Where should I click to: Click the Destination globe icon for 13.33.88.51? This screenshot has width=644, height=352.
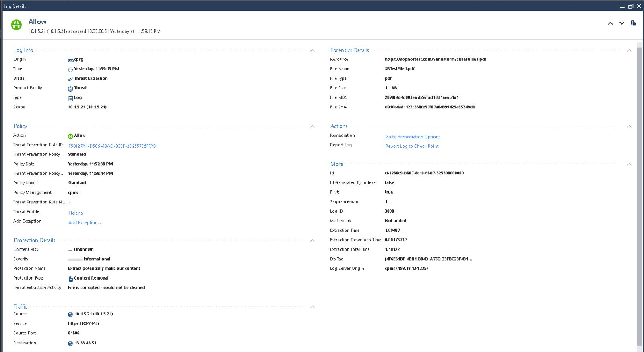click(x=70, y=344)
